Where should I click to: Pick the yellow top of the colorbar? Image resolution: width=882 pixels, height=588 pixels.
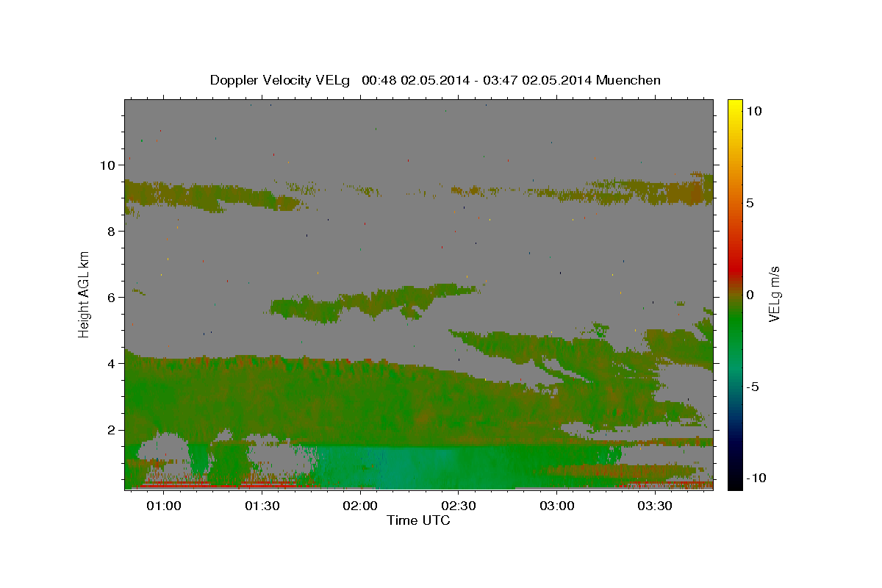[734, 104]
